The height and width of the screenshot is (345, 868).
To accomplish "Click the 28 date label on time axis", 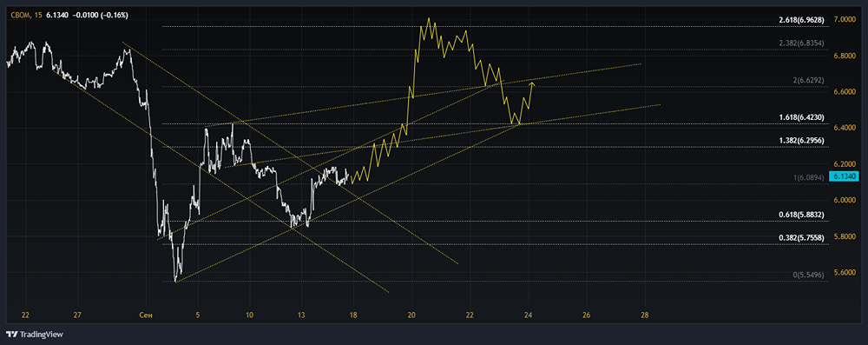I will (x=645, y=315).
